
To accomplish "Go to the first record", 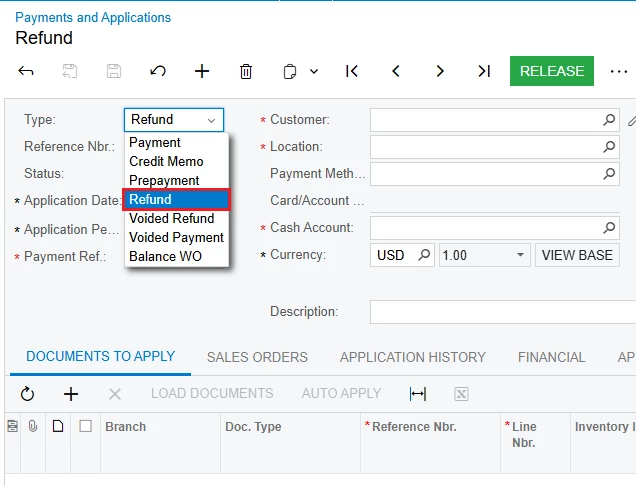I will [x=352, y=71].
